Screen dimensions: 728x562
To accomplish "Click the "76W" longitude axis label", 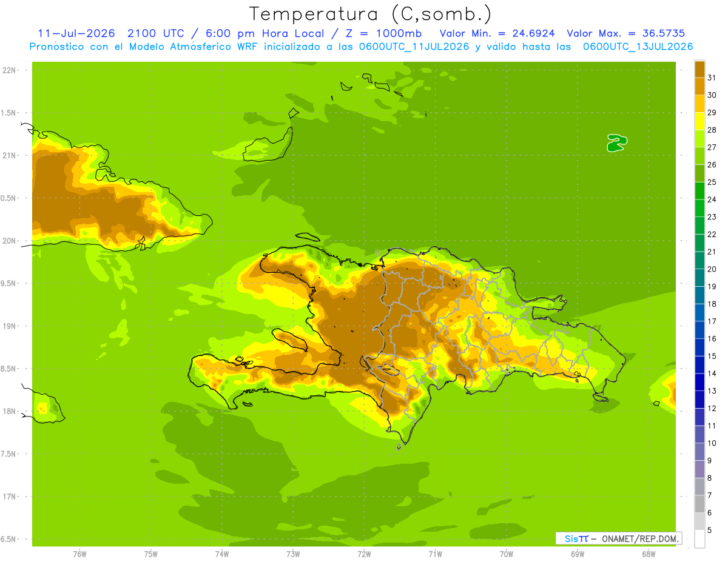I will pos(79,554).
